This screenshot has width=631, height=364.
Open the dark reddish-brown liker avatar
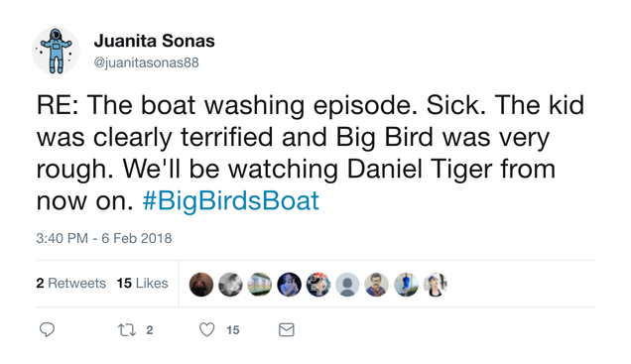tap(201, 285)
